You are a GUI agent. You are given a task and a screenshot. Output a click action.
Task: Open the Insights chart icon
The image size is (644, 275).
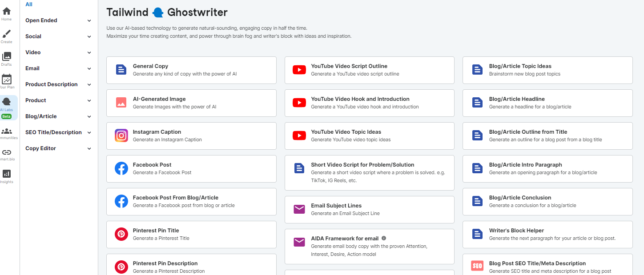click(7, 174)
